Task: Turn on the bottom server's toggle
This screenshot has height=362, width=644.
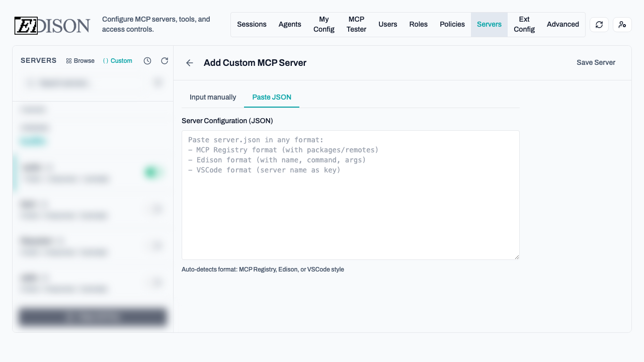Action: pyautogui.click(x=155, y=283)
